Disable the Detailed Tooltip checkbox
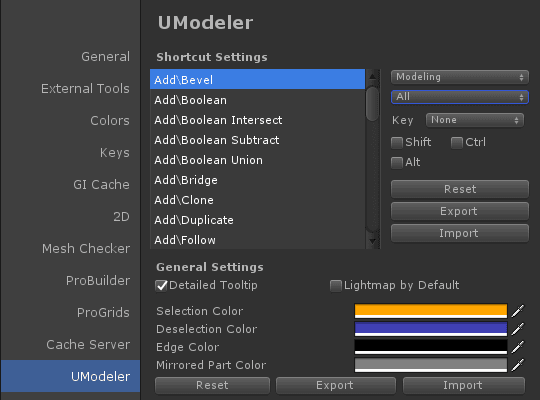Screen dimensions: 540x400 coord(161,286)
